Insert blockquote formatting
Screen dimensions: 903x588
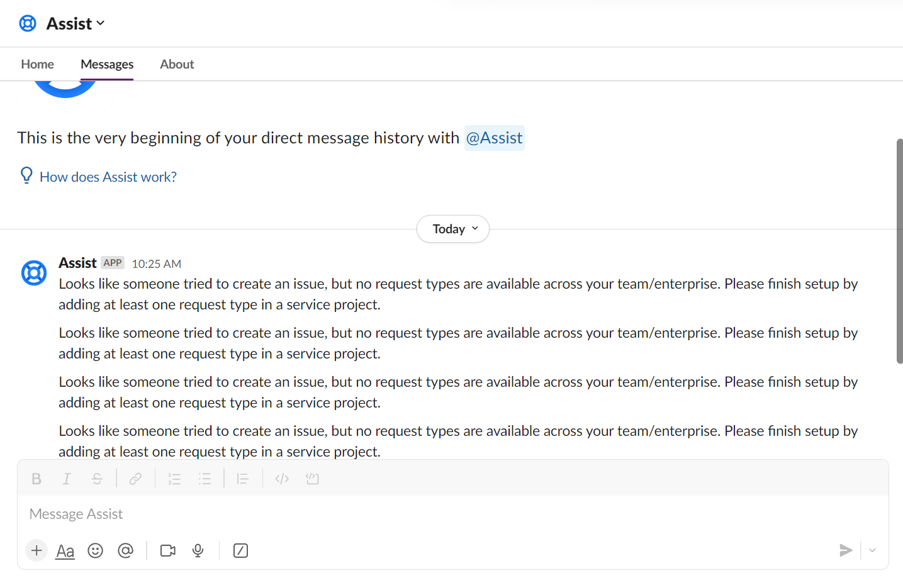coord(243,479)
